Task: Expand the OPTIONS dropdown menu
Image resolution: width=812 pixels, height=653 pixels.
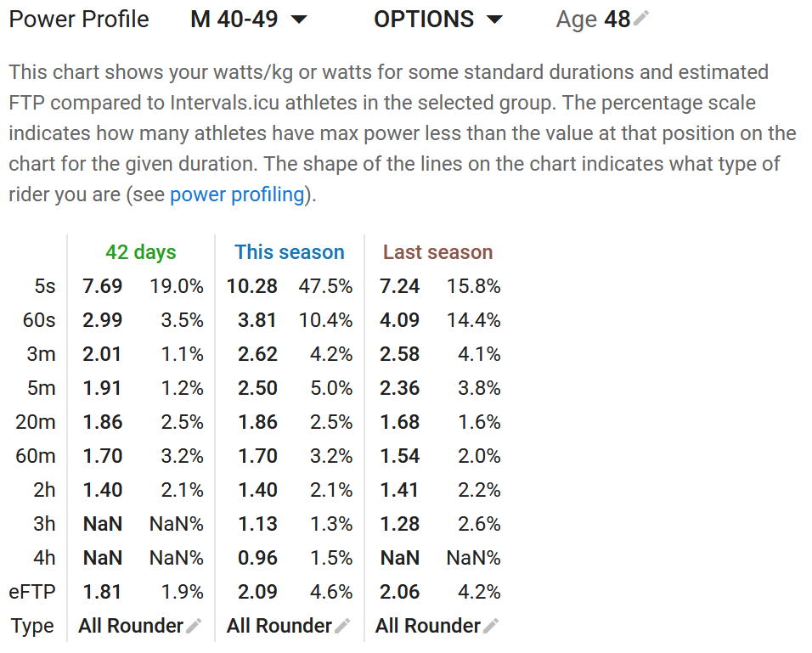Action: [438, 20]
